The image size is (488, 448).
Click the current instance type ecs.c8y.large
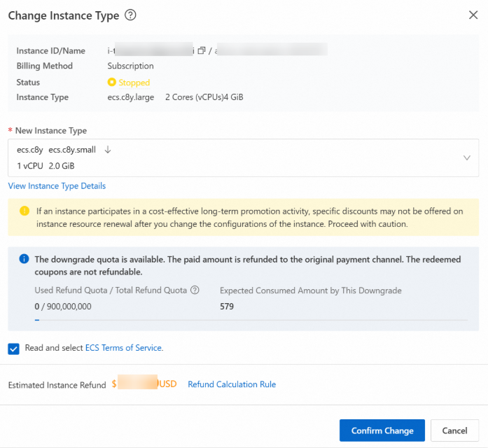pyautogui.click(x=131, y=97)
